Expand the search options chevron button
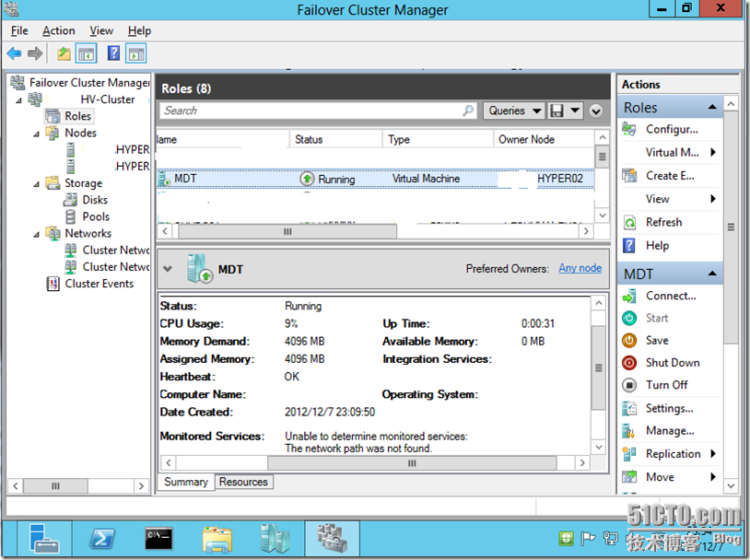The width and height of the screenshot is (750, 560). [595, 111]
